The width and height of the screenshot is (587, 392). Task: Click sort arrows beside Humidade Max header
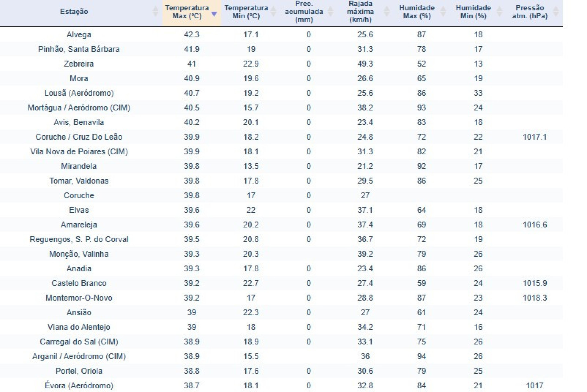443,12
